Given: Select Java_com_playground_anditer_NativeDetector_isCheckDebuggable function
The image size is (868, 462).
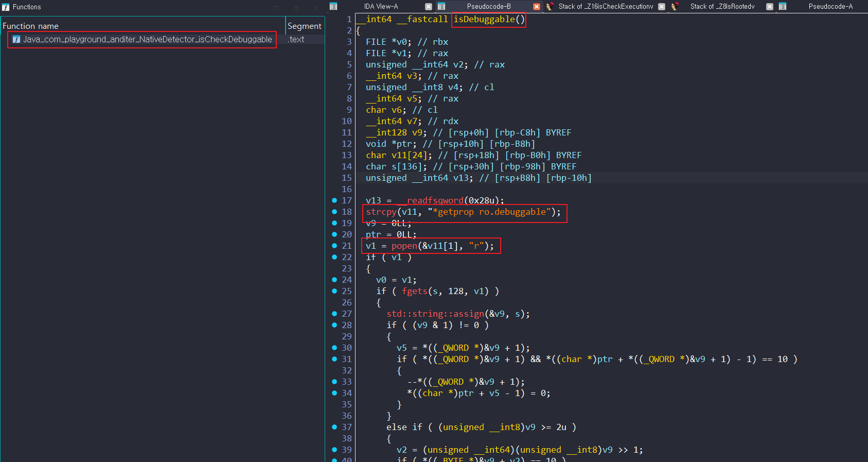Looking at the screenshot, I should [148, 39].
